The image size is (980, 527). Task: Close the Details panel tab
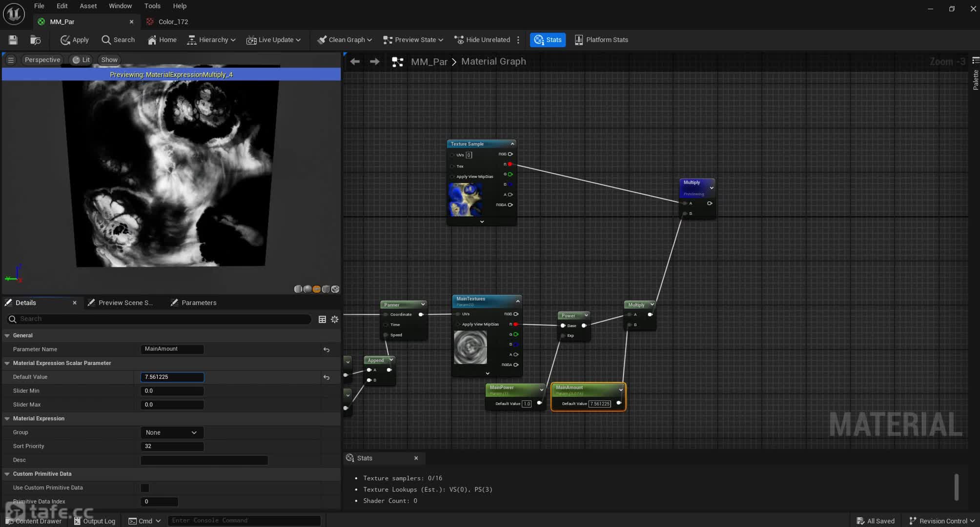coord(75,303)
